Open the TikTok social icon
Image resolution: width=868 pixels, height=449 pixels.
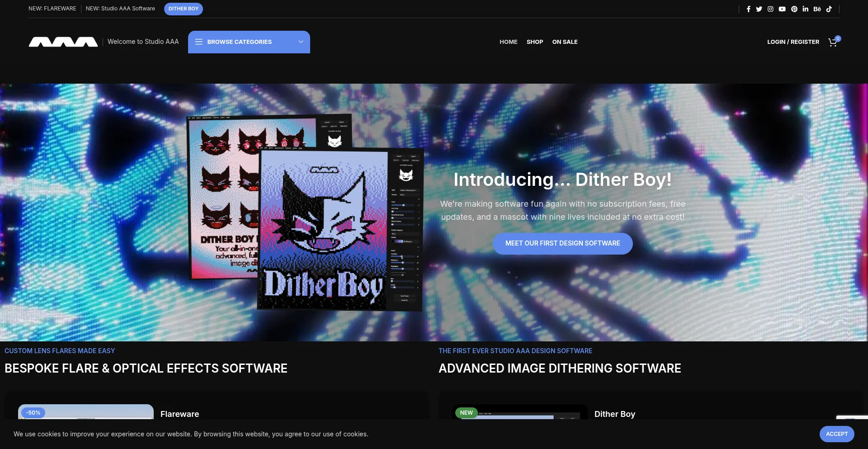829,9
